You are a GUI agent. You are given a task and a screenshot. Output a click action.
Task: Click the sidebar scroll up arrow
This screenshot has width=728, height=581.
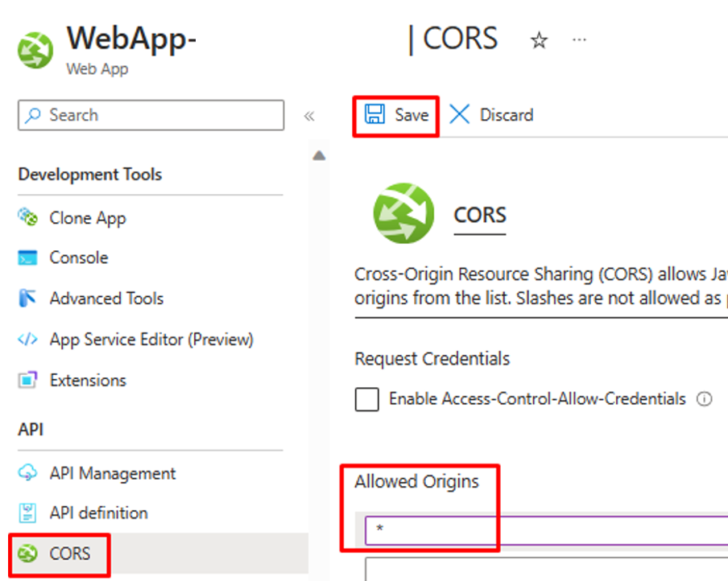point(319,155)
